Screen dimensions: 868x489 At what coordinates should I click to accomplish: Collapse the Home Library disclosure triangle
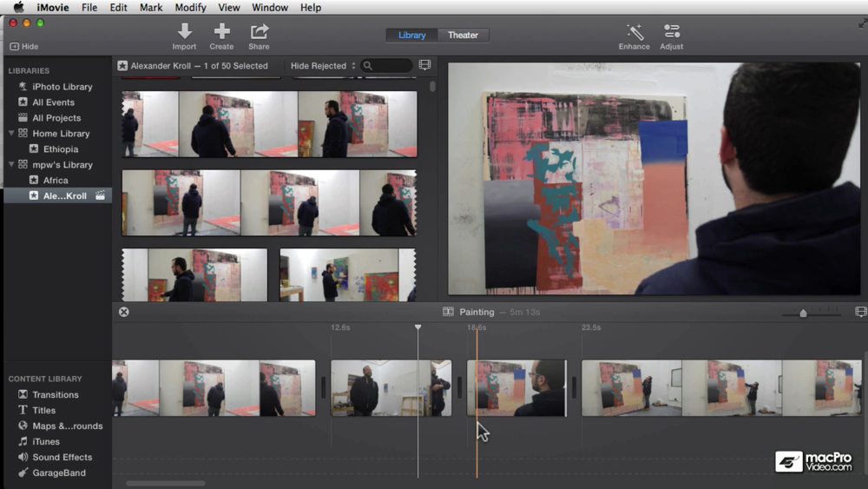11,133
